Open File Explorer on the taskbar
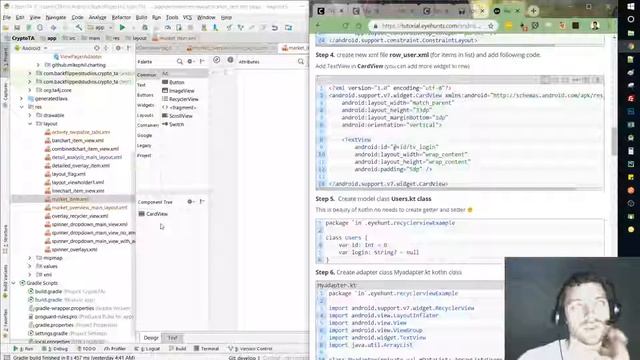This screenshot has height=360, width=640. [x=631, y=33]
